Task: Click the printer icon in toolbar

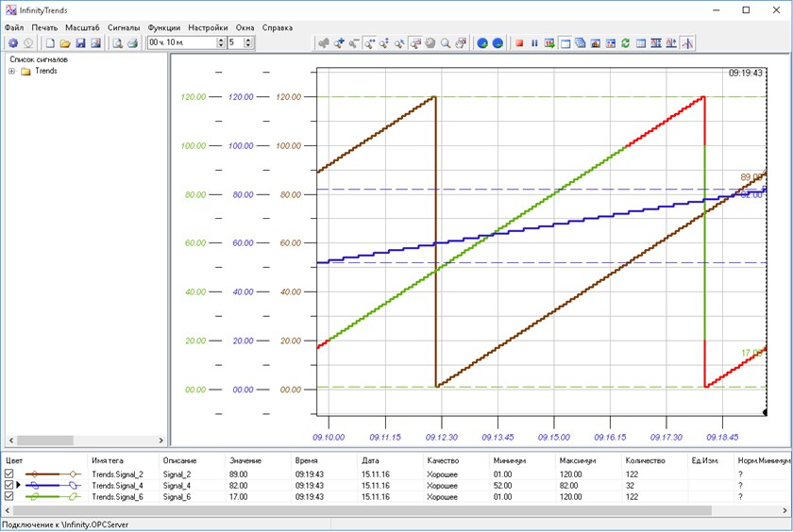Action: [132, 42]
